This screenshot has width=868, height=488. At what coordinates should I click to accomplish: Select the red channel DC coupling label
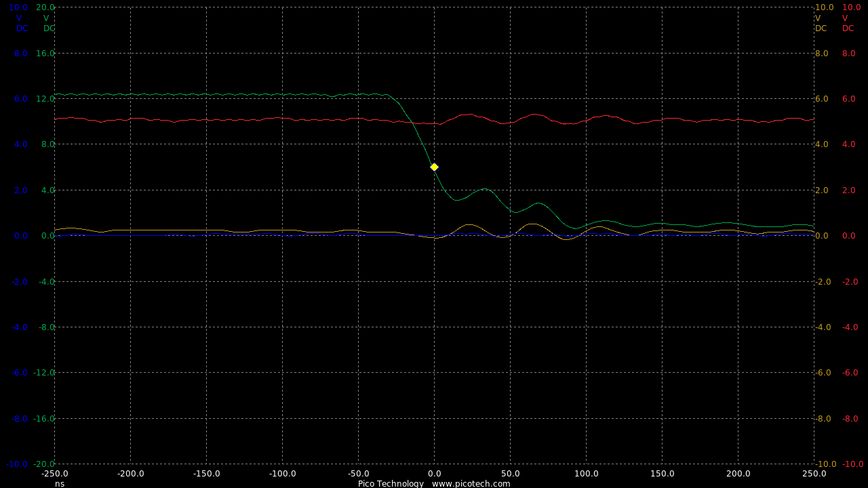848,28
